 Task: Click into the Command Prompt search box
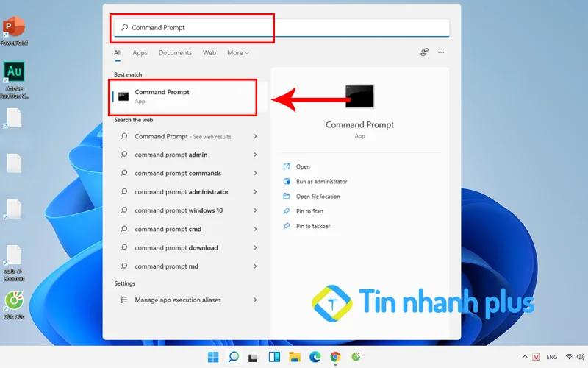coord(282,28)
